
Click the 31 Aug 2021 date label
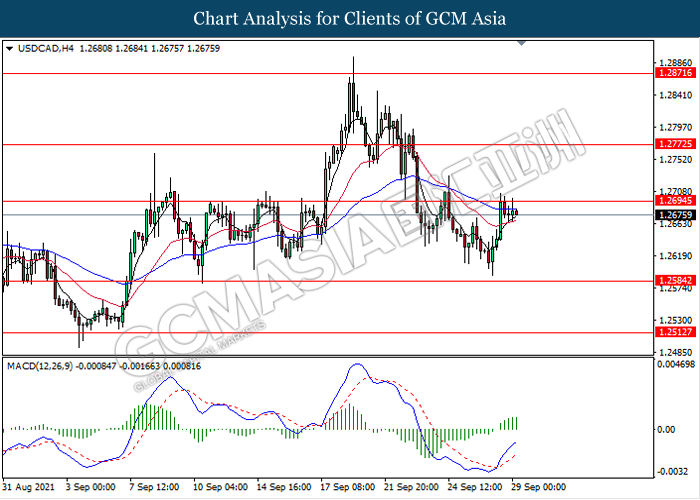coord(28,487)
